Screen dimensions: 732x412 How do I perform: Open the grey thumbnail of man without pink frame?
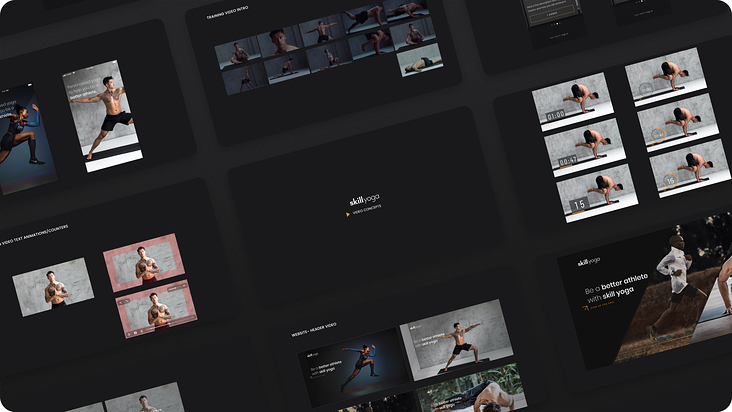tap(53, 287)
